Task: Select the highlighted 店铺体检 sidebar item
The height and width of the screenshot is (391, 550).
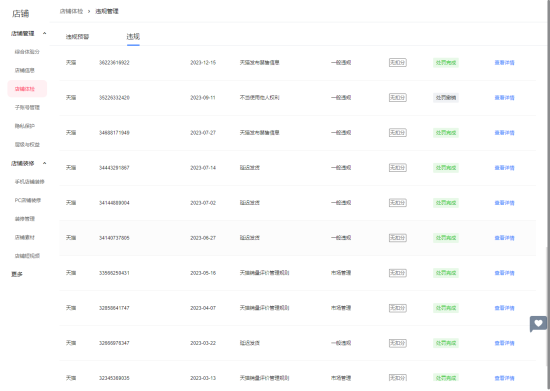Action: point(27,89)
